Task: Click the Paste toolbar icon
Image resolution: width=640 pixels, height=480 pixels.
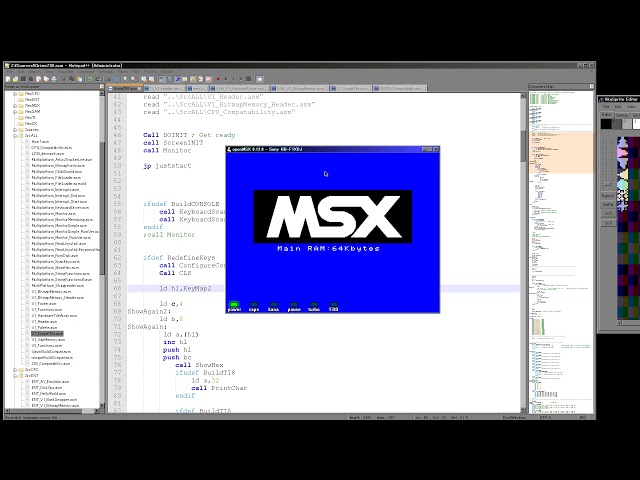Action: pyautogui.click(x=80, y=79)
